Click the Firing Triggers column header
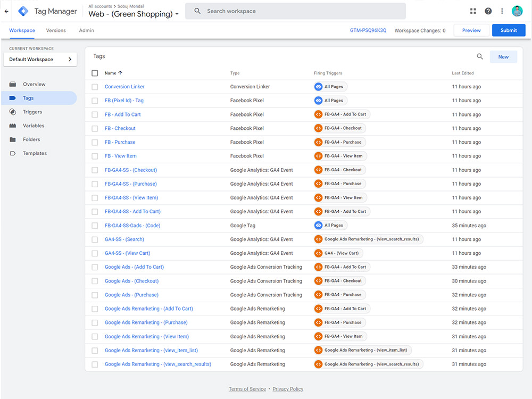Screen dimensions: 532x399 coord(328,73)
